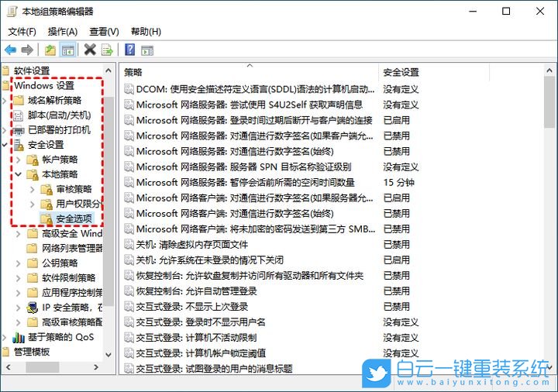Click the 脚本(启动/关机) script icon
This screenshot has width=558, height=392.
[x=19, y=115]
